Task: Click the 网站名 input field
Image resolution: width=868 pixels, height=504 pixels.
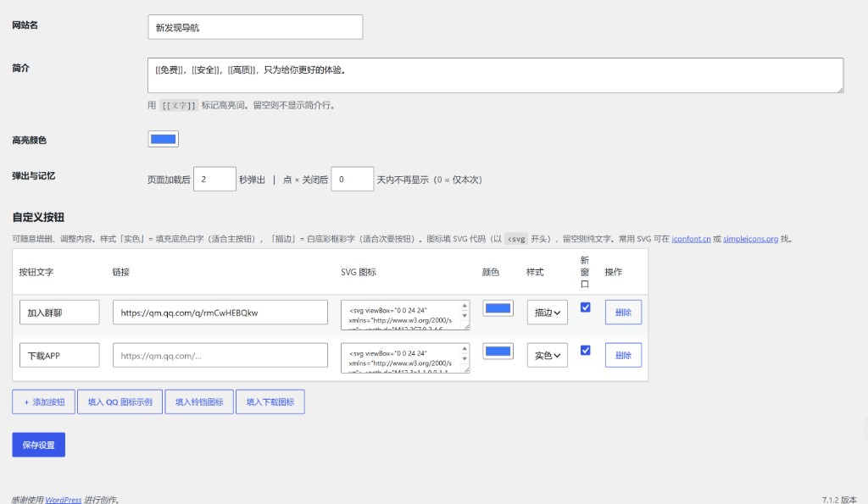Action: [x=255, y=27]
